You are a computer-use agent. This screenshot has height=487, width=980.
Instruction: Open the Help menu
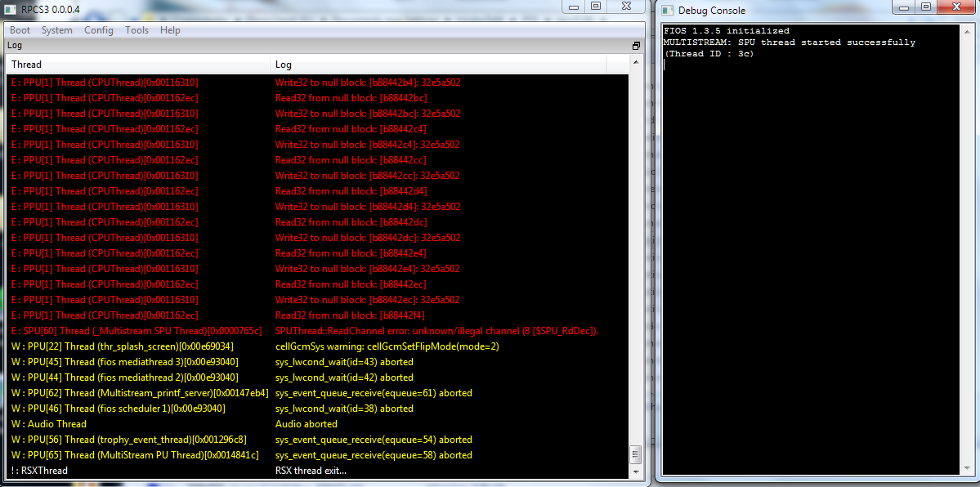point(170,30)
